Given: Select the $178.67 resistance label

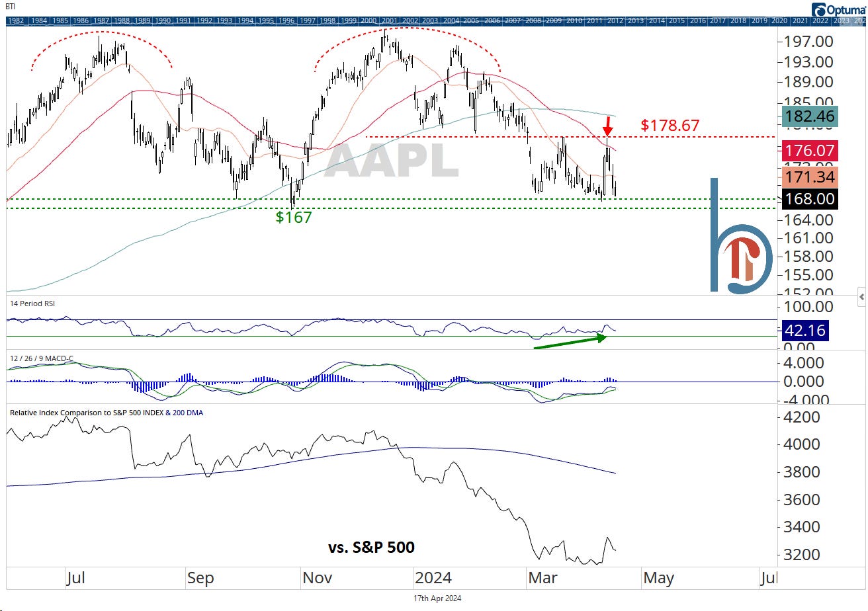Looking at the screenshot, I should [x=670, y=125].
